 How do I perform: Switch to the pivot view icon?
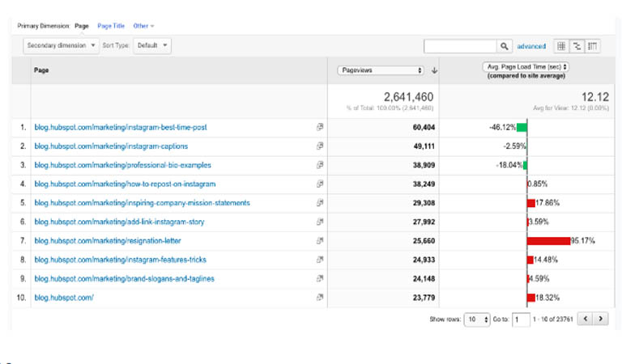592,46
